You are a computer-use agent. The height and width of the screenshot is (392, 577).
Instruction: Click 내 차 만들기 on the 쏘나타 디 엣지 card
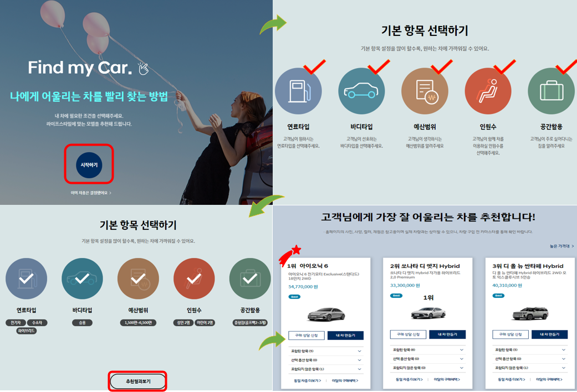tap(447, 334)
